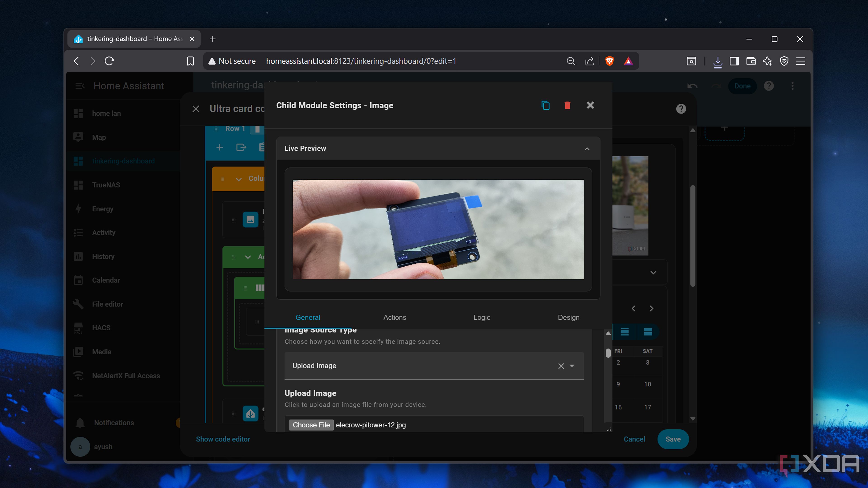Open File editor in sidebar

pos(123,304)
